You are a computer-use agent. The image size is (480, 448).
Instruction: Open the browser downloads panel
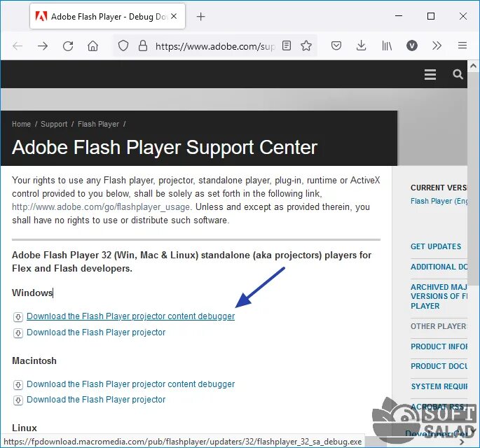361,46
